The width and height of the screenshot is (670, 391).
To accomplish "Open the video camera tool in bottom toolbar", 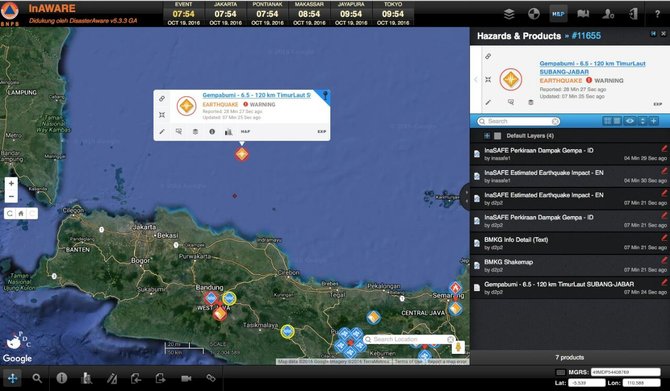I will [186, 378].
